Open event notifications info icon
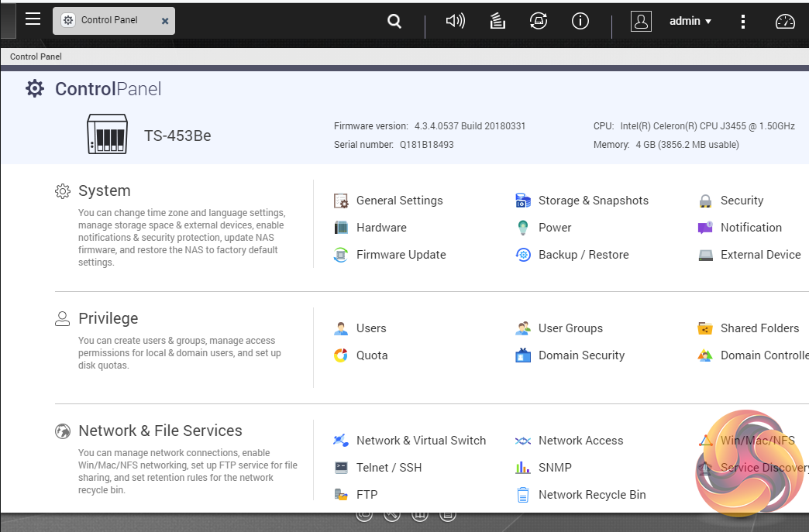This screenshot has height=532, width=809. pyautogui.click(x=580, y=22)
